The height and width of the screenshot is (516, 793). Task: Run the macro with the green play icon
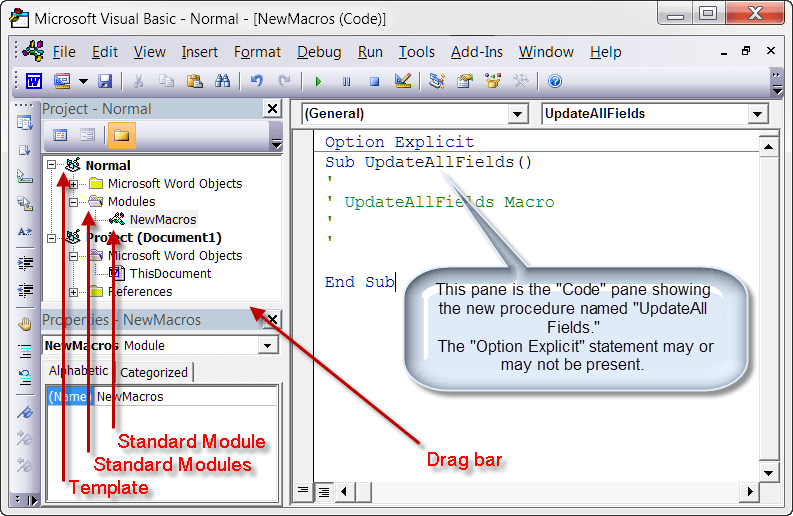click(x=318, y=81)
